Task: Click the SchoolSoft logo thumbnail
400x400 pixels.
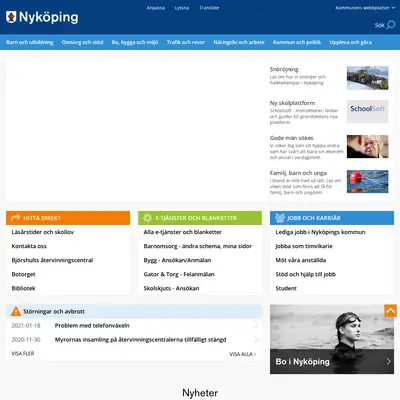Action: pyautogui.click(x=367, y=111)
